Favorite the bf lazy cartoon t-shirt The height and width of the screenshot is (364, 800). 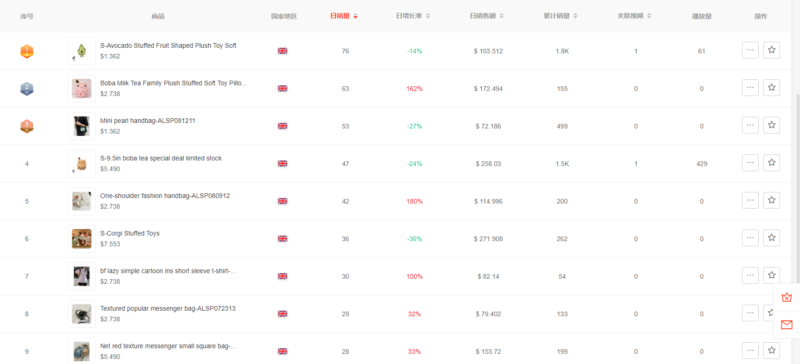tap(771, 276)
